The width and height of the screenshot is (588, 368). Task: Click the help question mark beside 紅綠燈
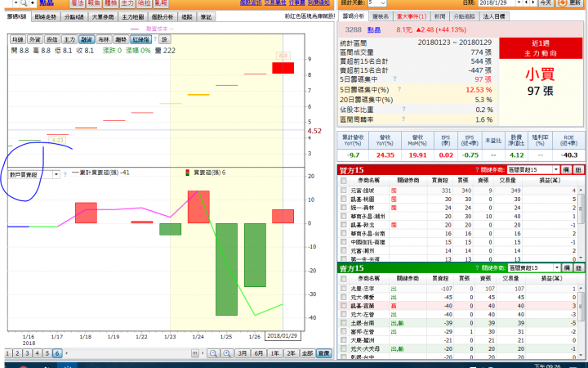click(155, 39)
